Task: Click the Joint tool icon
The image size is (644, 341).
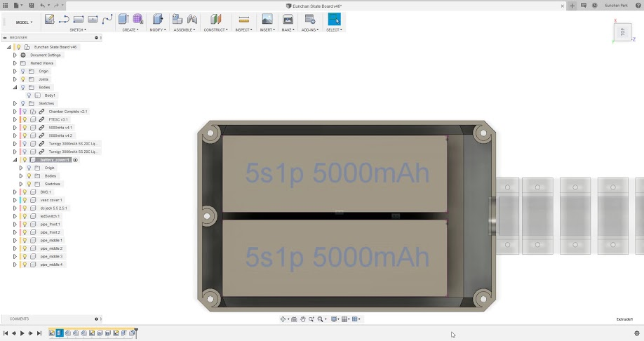Action: pyautogui.click(x=192, y=19)
